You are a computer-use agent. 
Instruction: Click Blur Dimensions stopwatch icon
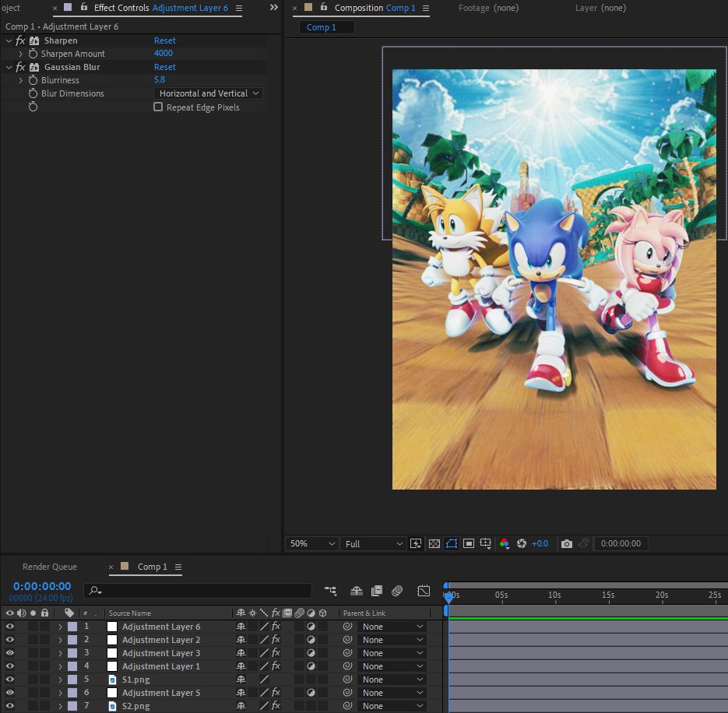point(33,93)
